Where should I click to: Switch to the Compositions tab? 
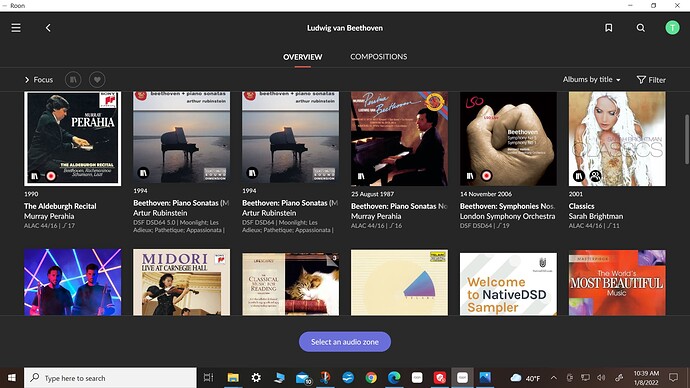[378, 57]
